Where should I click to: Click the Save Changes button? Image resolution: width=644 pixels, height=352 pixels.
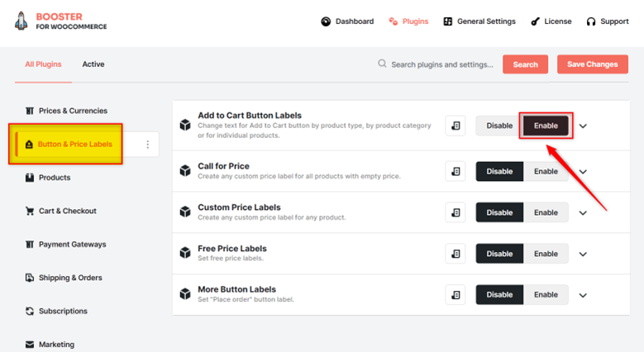(x=592, y=64)
